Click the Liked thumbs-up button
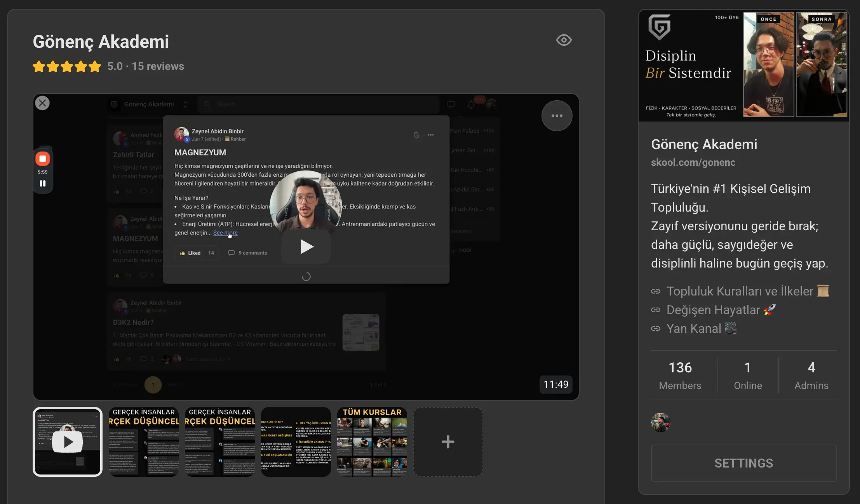Viewport: 860px width, 504px height. (190, 253)
